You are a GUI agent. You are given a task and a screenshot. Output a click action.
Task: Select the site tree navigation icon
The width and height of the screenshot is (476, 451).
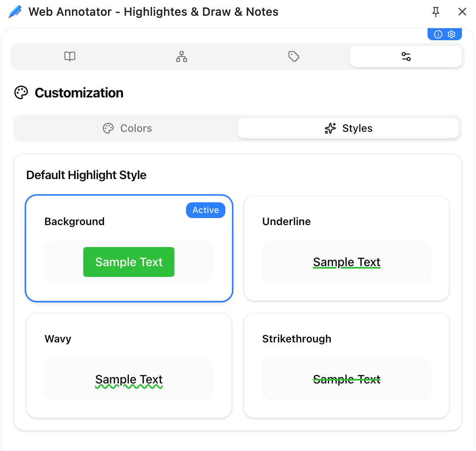(181, 56)
